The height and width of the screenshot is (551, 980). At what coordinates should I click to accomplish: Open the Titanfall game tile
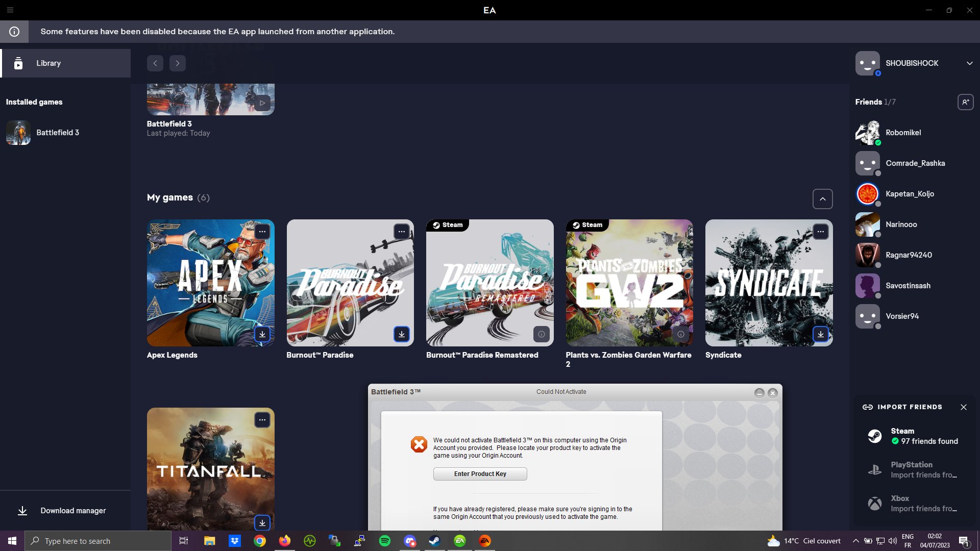tap(211, 469)
